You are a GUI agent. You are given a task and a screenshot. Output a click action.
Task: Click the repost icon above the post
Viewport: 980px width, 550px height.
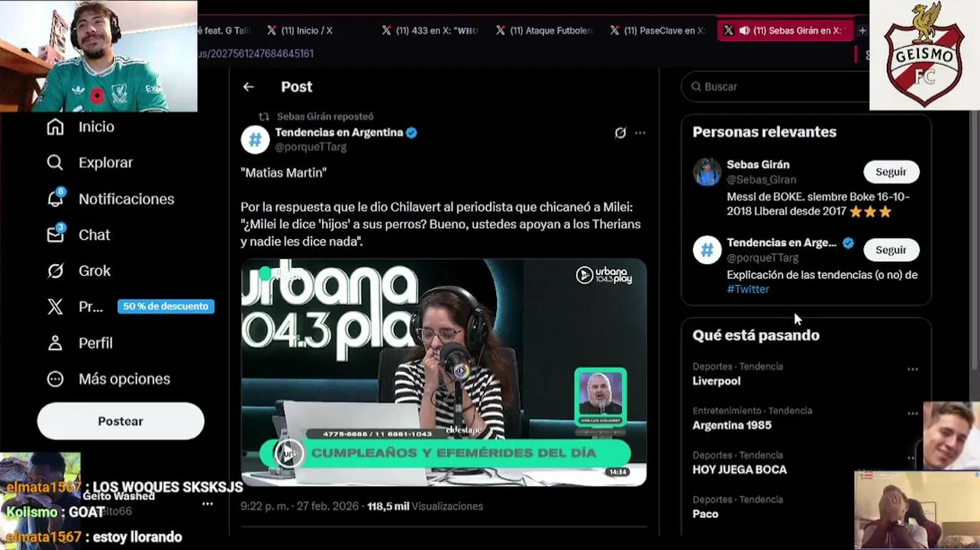point(263,117)
